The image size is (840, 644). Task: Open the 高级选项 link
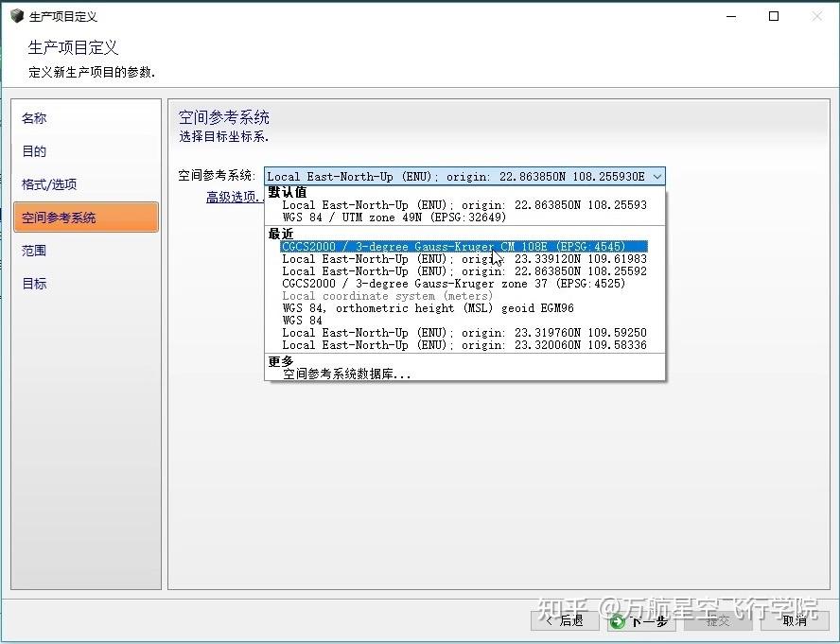[x=235, y=197]
